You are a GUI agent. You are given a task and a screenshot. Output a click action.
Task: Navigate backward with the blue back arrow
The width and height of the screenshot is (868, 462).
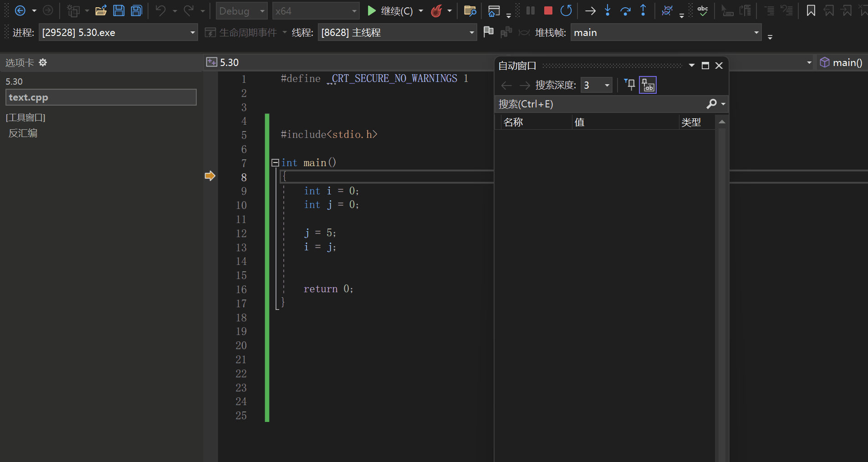coord(20,10)
